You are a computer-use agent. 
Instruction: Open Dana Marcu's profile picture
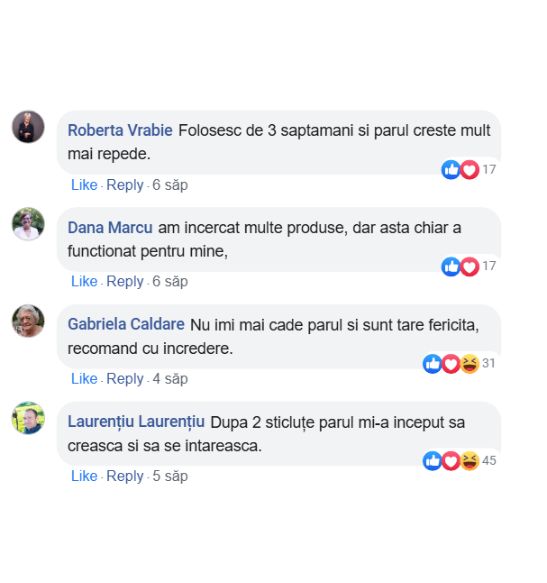(x=28, y=224)
